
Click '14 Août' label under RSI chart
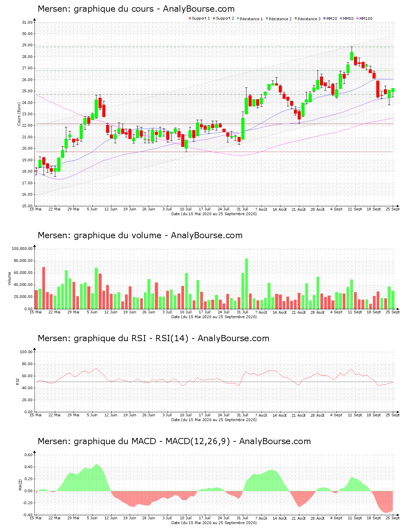280,415
